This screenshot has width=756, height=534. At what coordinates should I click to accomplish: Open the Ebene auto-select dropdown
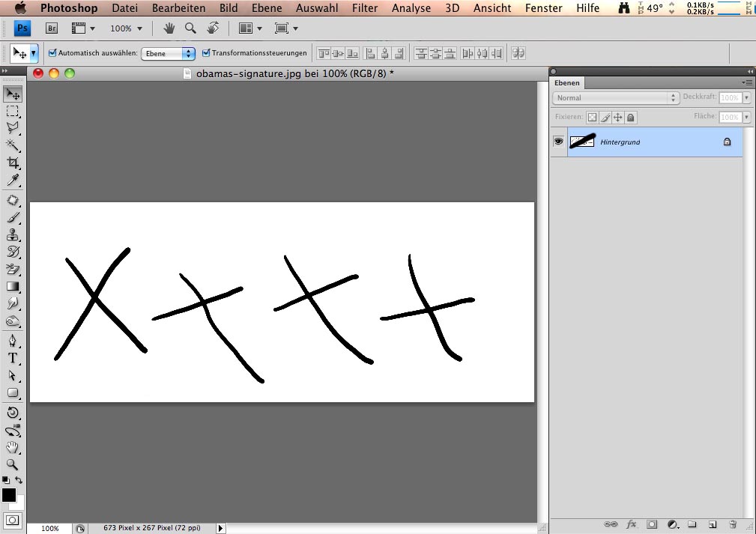tap(168, 53)
